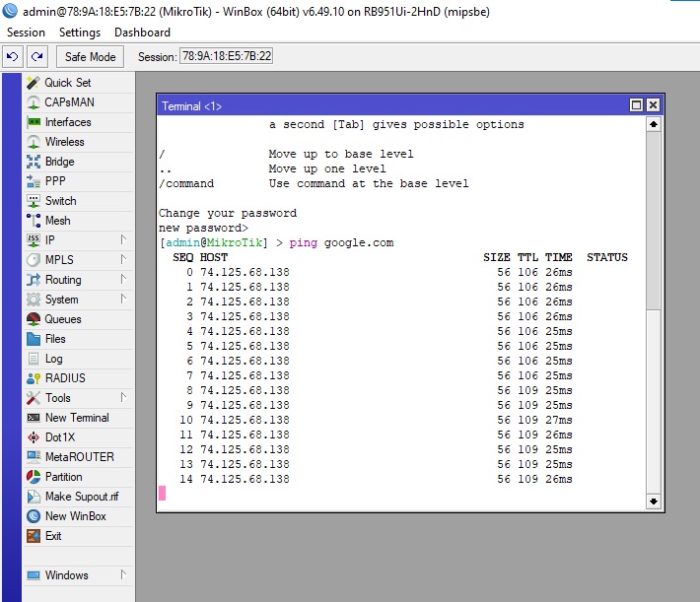Click the Log menu label
This screenshot has height=602, width=700.
pos(53,359)
